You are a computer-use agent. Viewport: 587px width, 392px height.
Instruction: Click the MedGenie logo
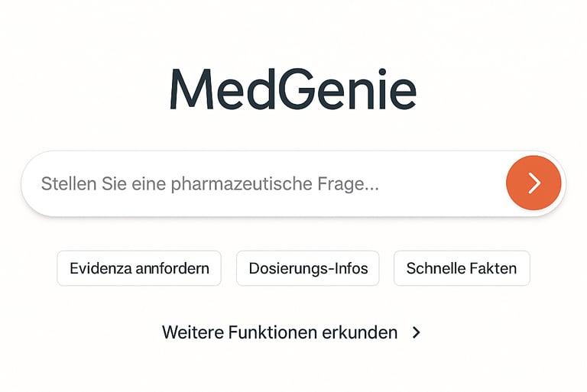[x=293, y=90]
